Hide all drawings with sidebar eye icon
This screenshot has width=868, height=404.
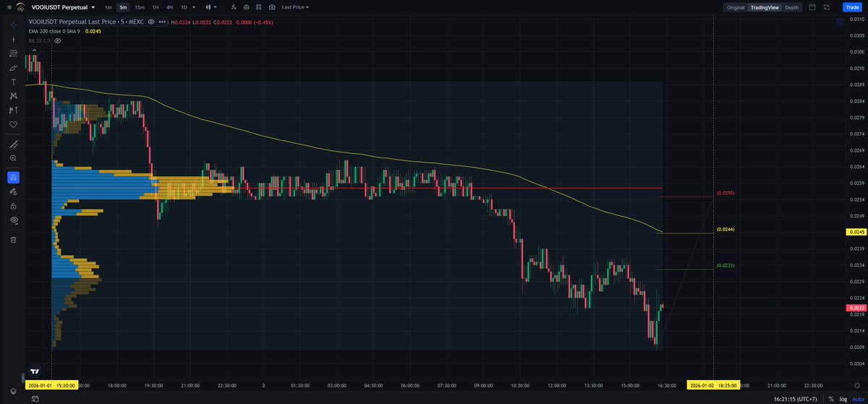pyautogui.click(x=13, y=220)
